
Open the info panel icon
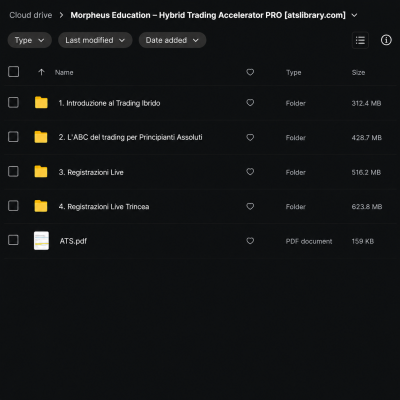(386, 40)
